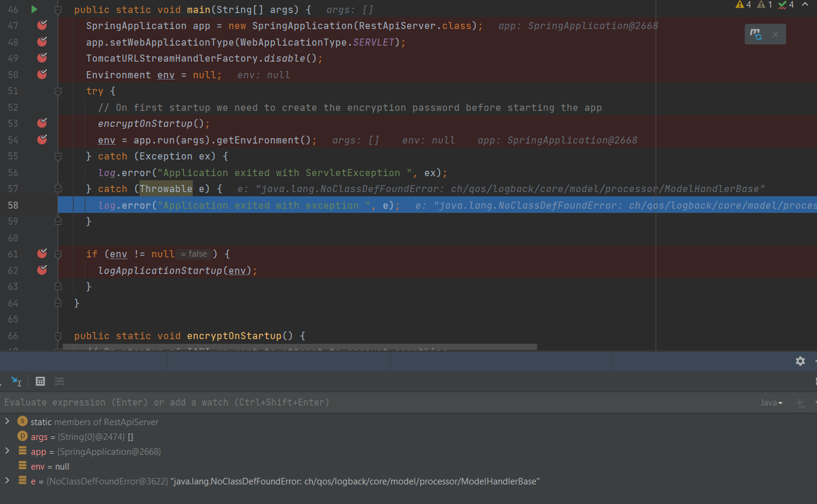Image resolution: width=817 pixels, height=504 pixels.
Task: Expand the e NoClassDefFoundError variable node
Action: point(8,481)
